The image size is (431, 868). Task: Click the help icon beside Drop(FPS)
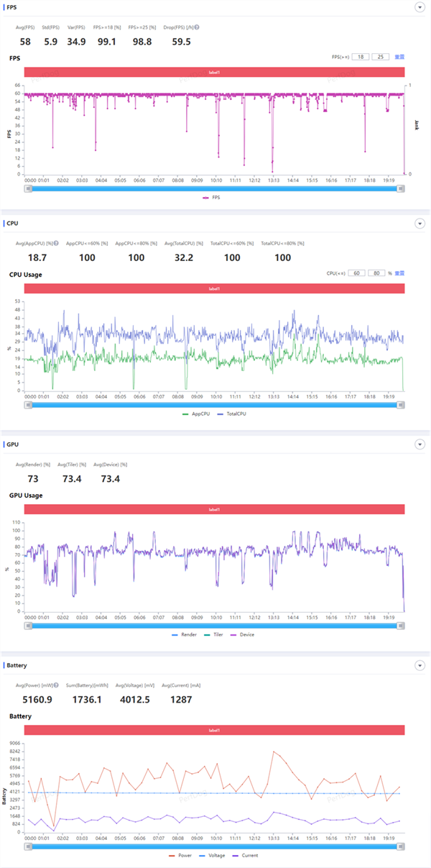tap(197, 27)
